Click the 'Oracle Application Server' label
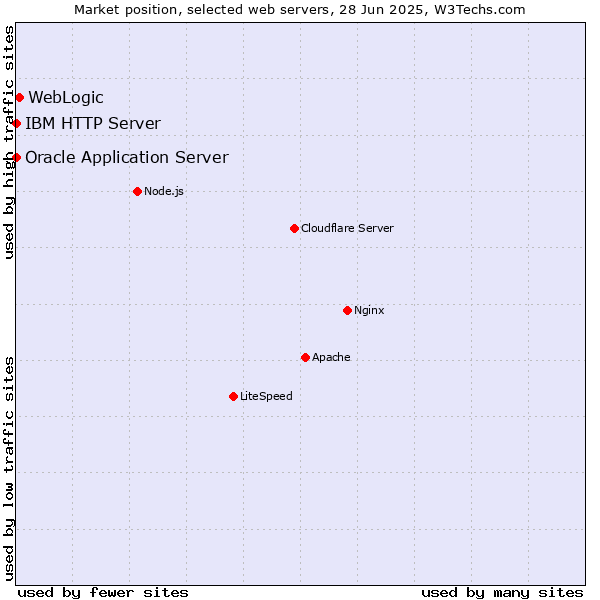Screen dimensions: 600x600 127,157
